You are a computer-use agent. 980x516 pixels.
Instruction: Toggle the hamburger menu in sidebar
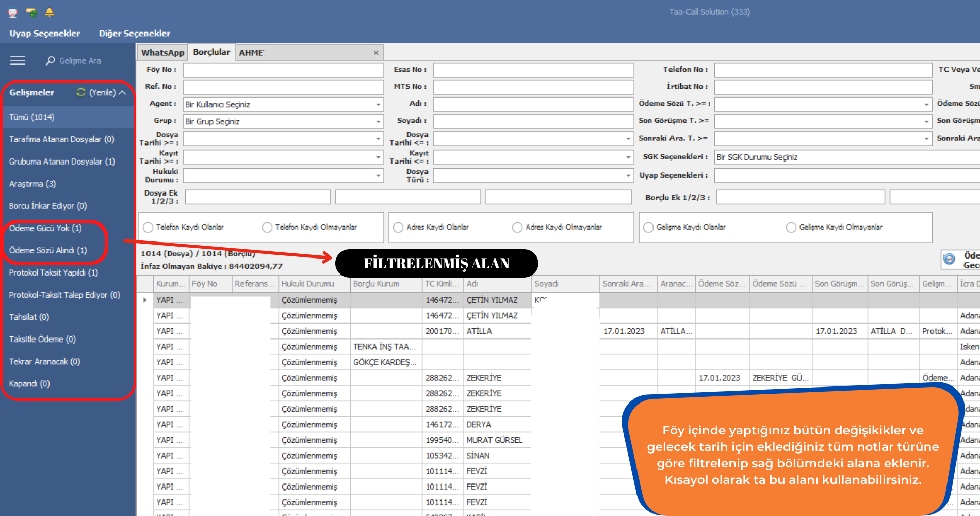click(x=18, y=60)
